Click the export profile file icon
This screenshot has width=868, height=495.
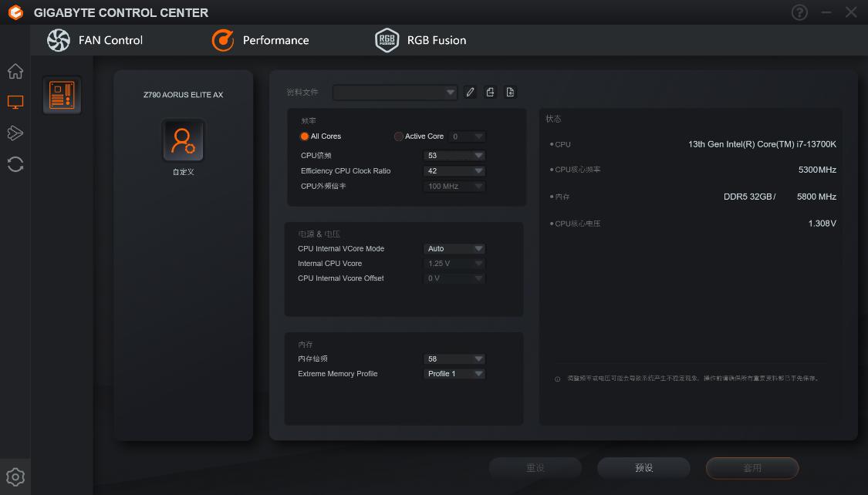tap(491, 92)
